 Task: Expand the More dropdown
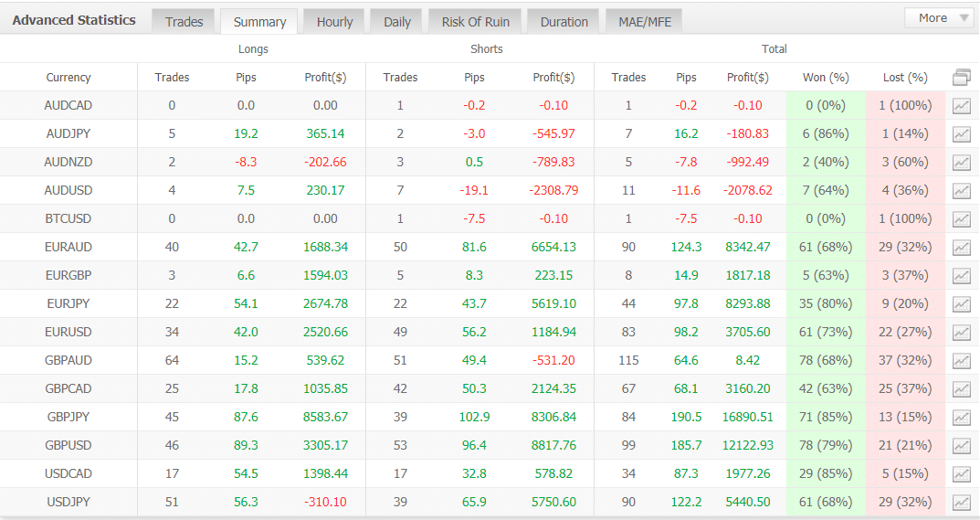tap(939, 18)
